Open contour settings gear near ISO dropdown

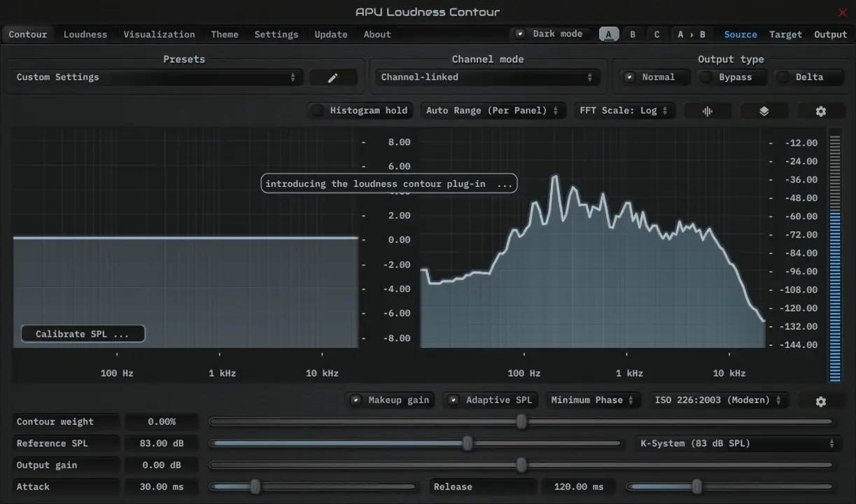pos(821,401)
